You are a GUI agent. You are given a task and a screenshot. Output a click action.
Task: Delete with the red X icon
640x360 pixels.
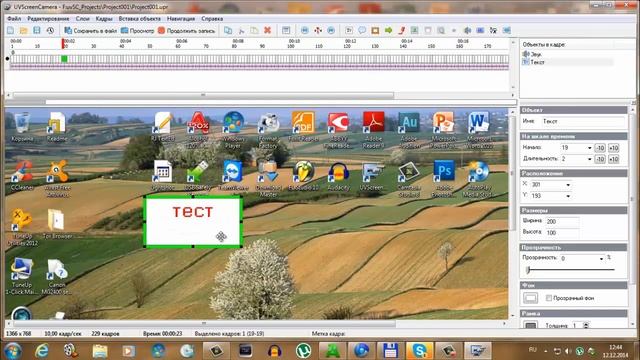coord(267,31)
